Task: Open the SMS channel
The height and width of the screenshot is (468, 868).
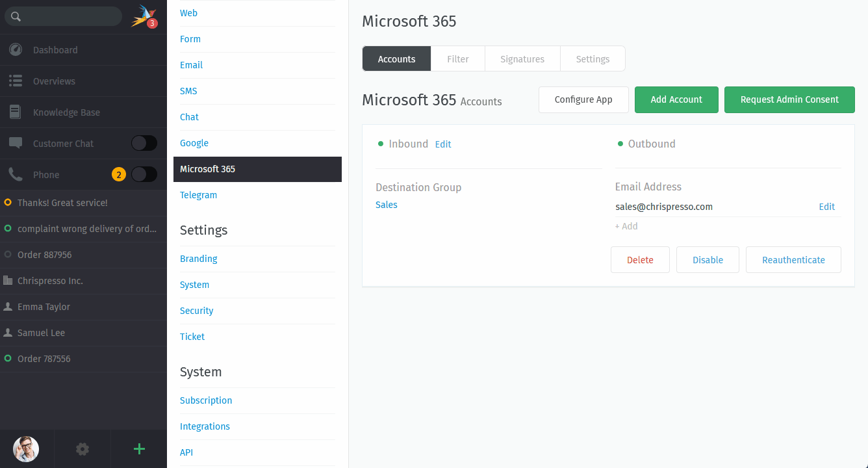Action: pos(188,91)
